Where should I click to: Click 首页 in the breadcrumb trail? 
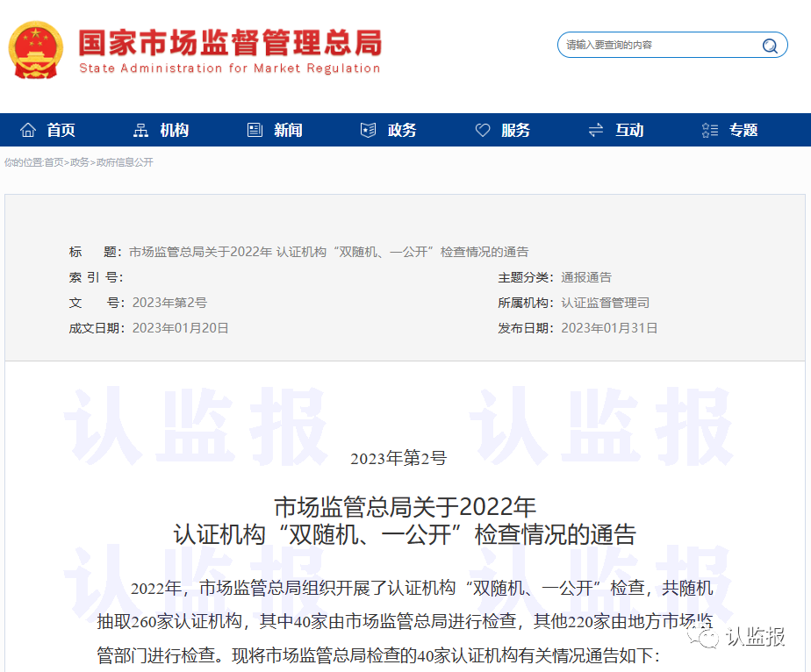point(52,162)
